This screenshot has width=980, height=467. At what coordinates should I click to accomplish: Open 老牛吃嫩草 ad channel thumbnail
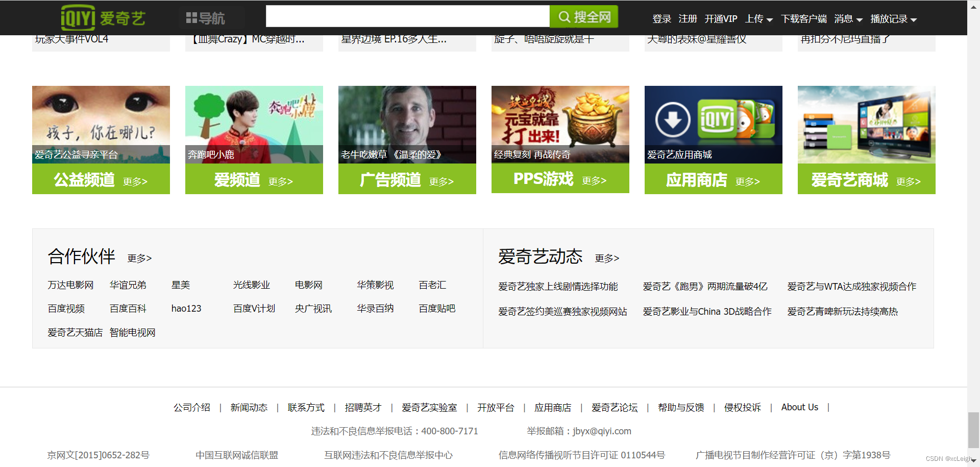[x=407, y=124]
